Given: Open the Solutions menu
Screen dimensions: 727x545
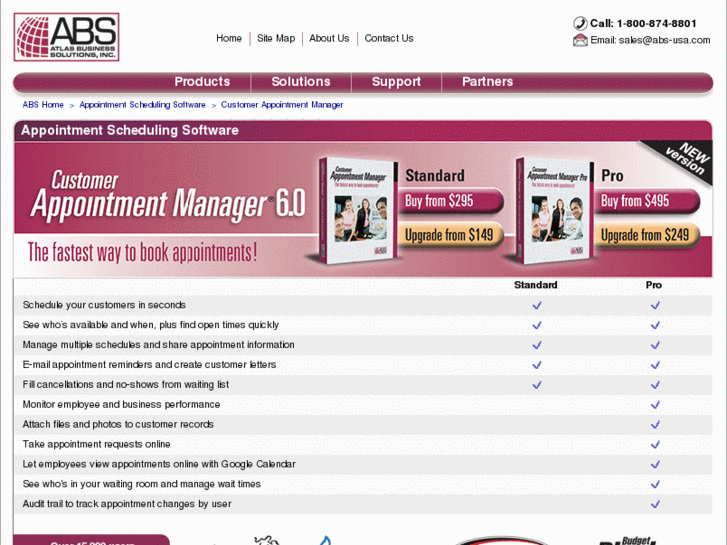Looking at the screenshot, I should coord(301,82).
